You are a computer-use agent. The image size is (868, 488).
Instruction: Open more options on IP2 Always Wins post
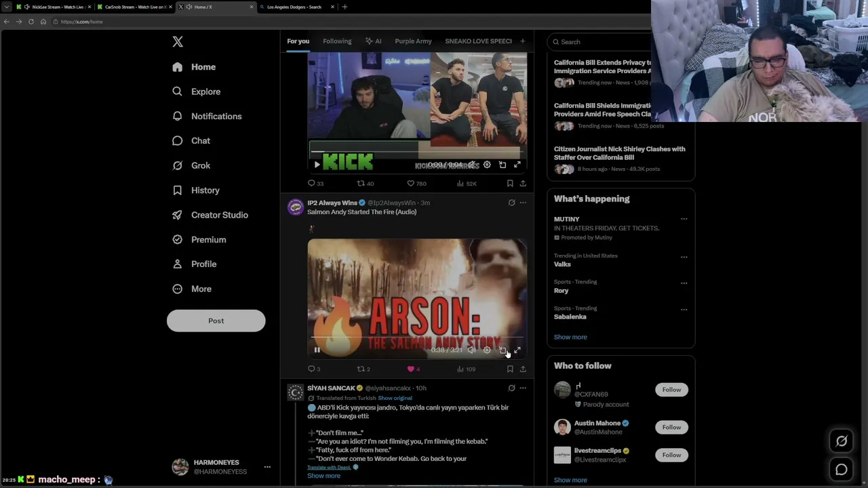523,203
